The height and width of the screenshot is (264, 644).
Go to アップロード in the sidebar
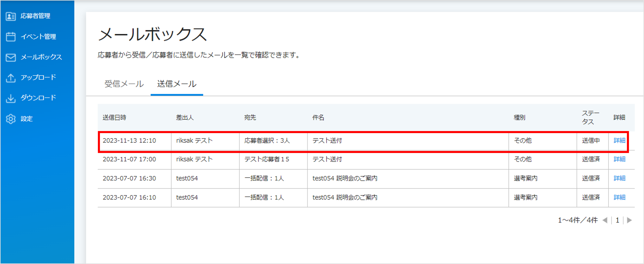coord(38,77)
